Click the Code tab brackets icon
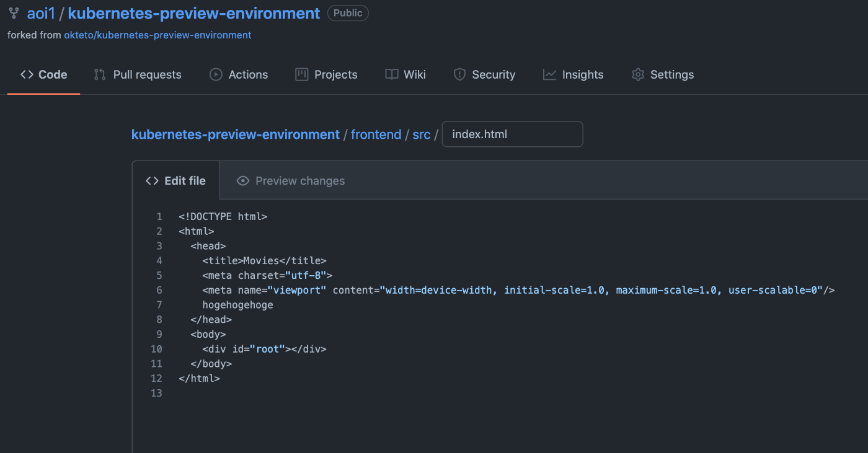The width and height of the screenshot is (868, 453). pyautogui.click(x=27, y=74)
